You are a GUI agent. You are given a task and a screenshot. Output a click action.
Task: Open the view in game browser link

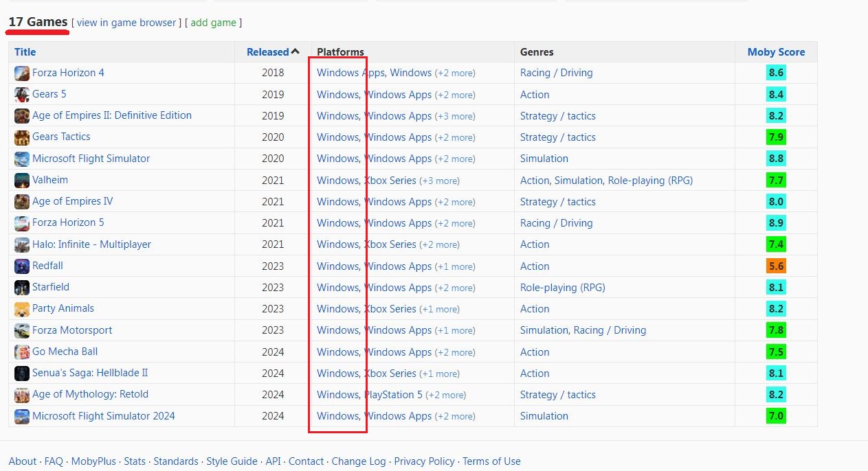point(126,23)
